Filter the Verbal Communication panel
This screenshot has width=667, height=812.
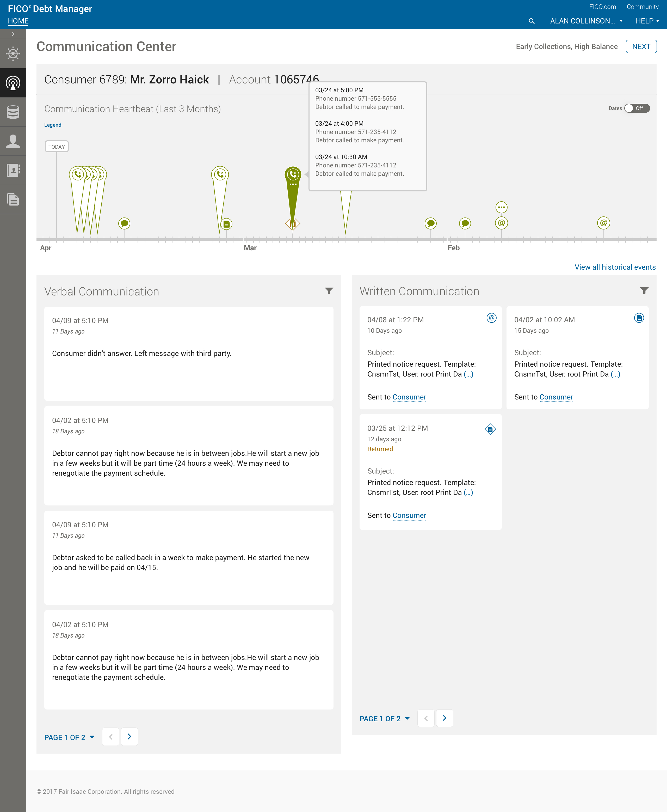pyautogui.click(x=329, y=291)
